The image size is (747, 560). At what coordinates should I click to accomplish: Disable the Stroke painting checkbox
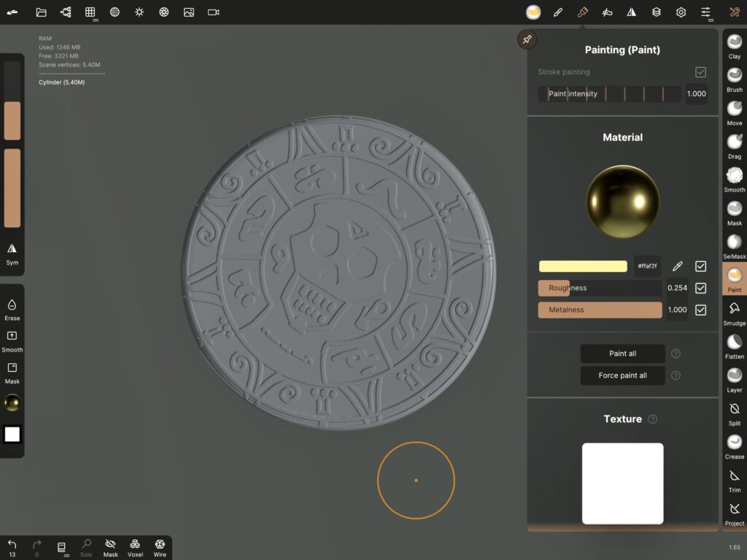click(700, 72)
